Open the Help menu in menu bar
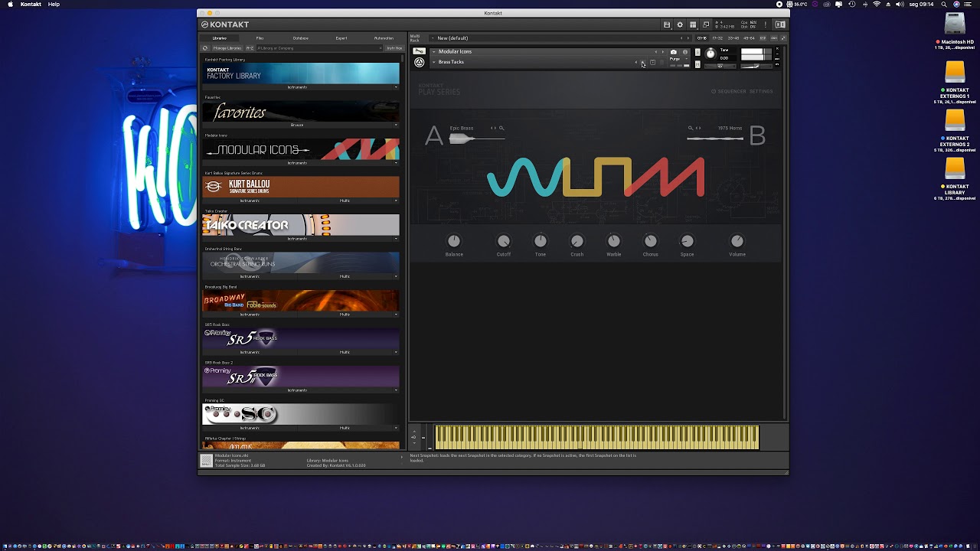 click(54, 4)
